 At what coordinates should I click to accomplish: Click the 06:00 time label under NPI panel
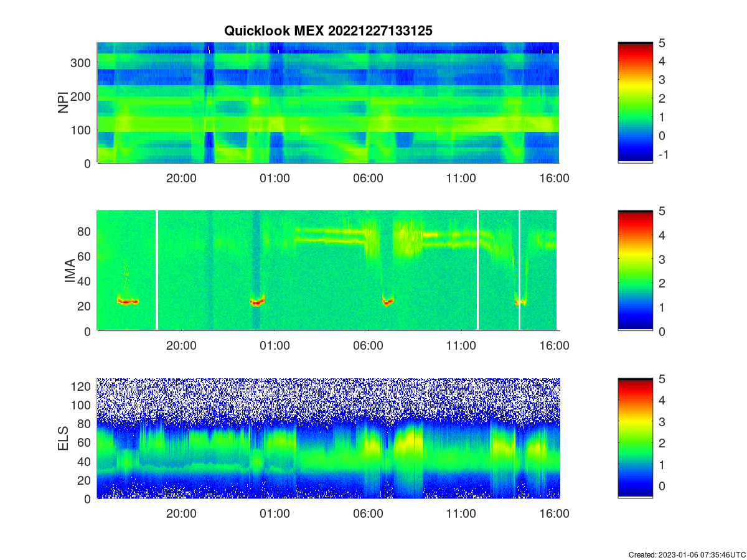[368, 178]
